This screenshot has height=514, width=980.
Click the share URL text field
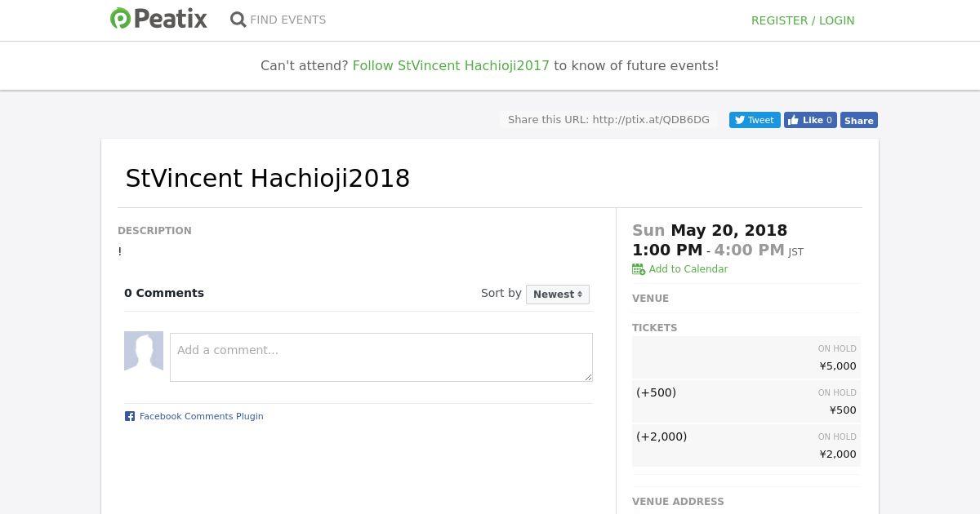(608, 120)
